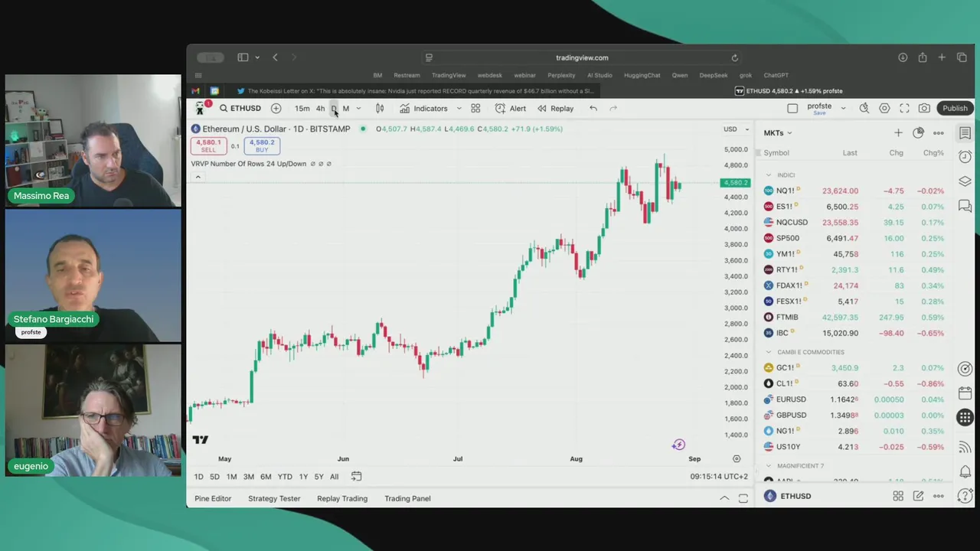Open chart settings hexagon icon
980x551 pixels.
pyautogui.click(x=884, y=109)
